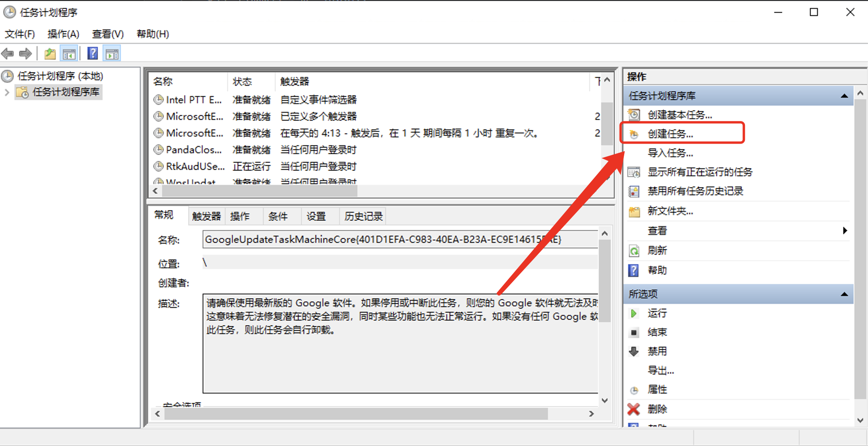Open the blue Help toolbar icon

93,53
